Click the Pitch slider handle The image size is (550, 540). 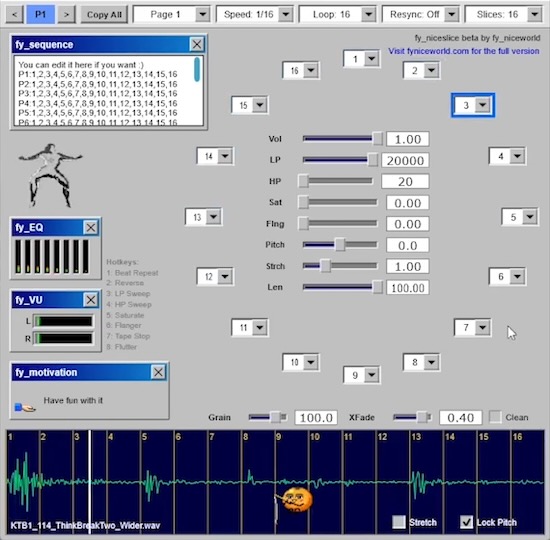(x=340, y=245)
